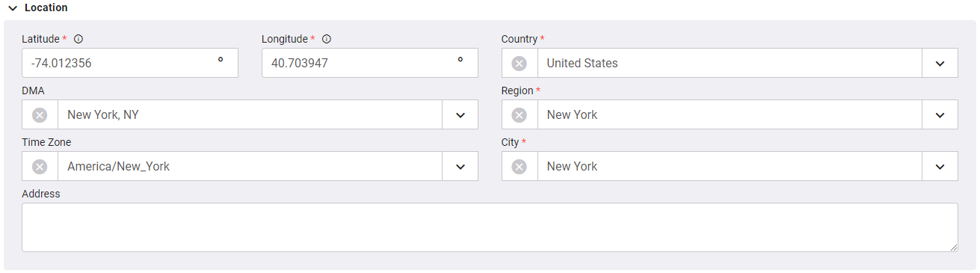The height and width of the screenshot is (273, 980).
Task: Clear the Region field value
Action: [x=519, y=115]
